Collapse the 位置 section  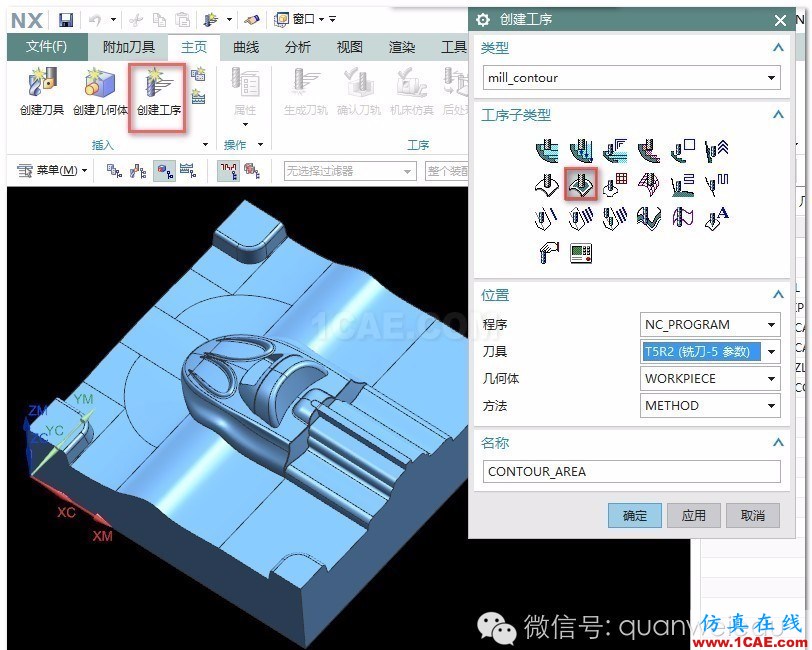pos(777,295)
